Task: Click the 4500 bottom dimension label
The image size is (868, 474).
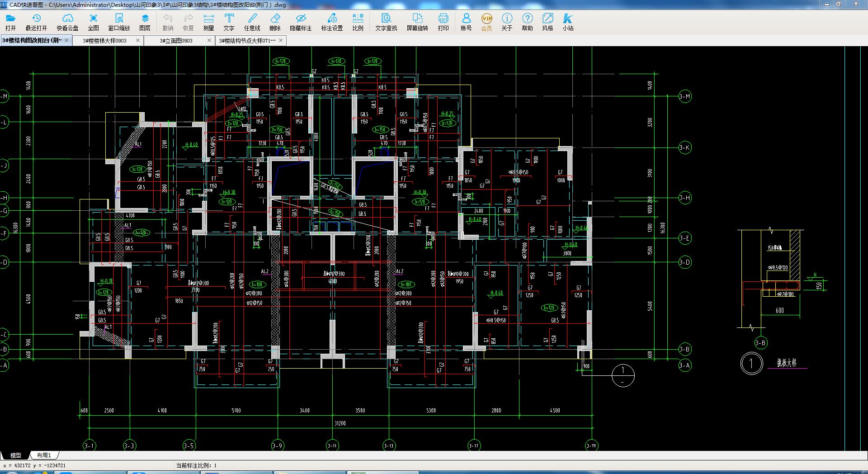Action: coord(555,411)
